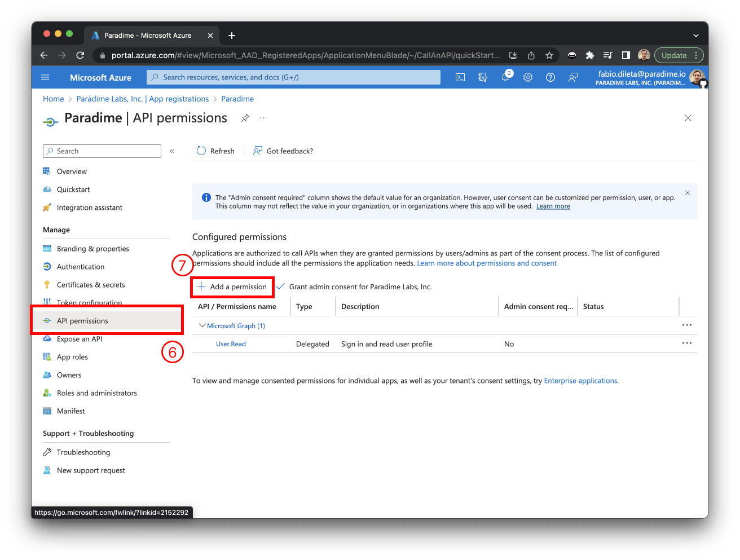Open the portal settings gear
The width and height of the screenshot is (740, 560).
click(528, 77)
